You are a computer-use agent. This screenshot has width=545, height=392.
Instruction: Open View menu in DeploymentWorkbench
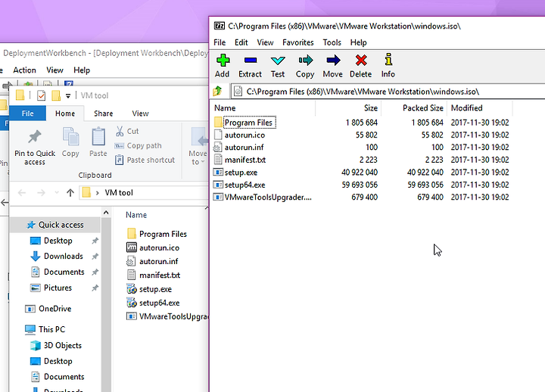pyautogui.click(x=55, y=70)
